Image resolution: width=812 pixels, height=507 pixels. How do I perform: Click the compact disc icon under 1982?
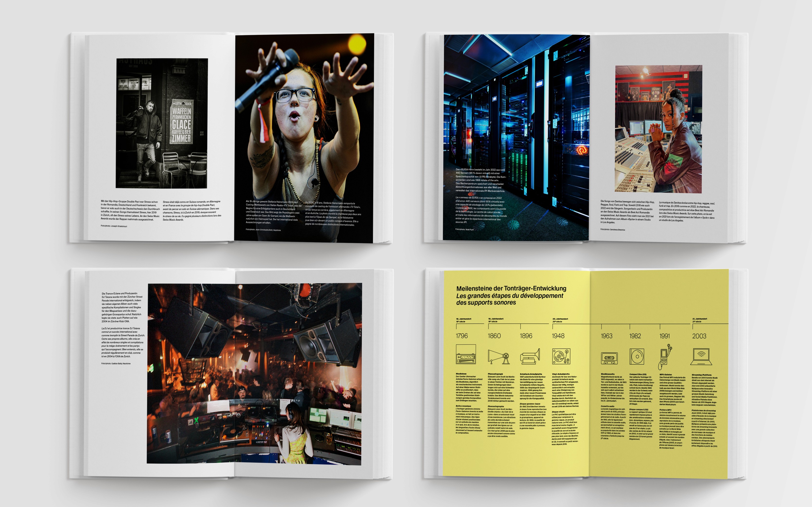coord(637,357)
